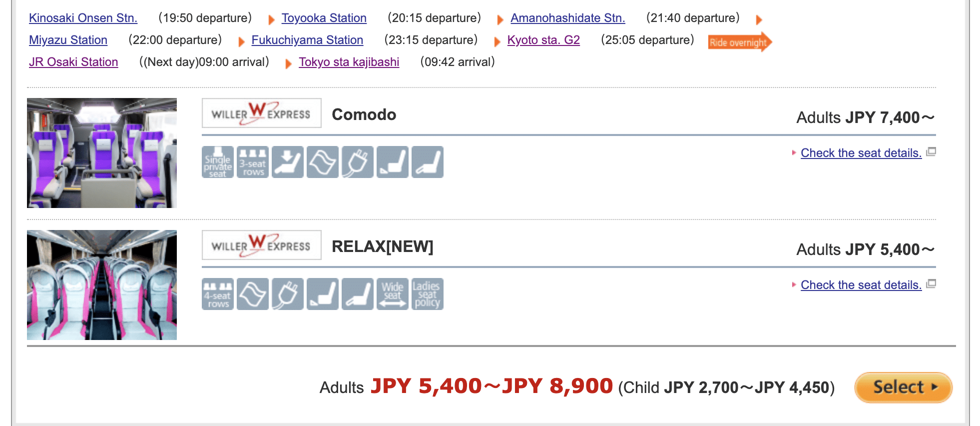
Task: Click the Comodo leg rest seat icon
Action: [x=428, y=162]
